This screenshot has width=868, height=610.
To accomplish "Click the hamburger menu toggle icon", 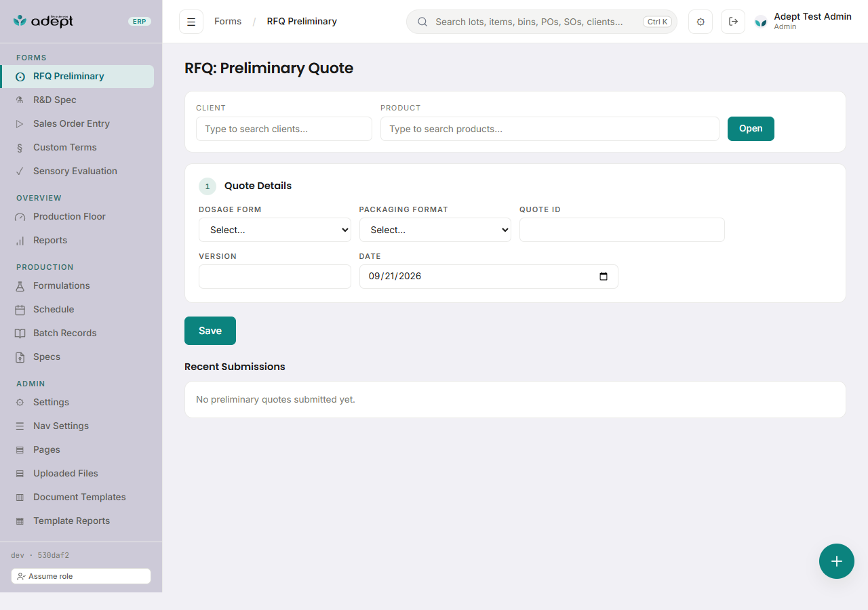I will 191,22.
